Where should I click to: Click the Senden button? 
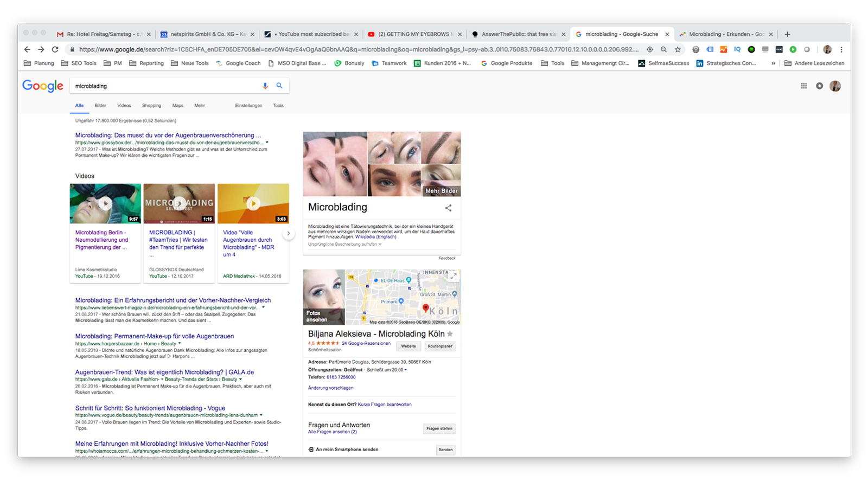click(445, 450)
